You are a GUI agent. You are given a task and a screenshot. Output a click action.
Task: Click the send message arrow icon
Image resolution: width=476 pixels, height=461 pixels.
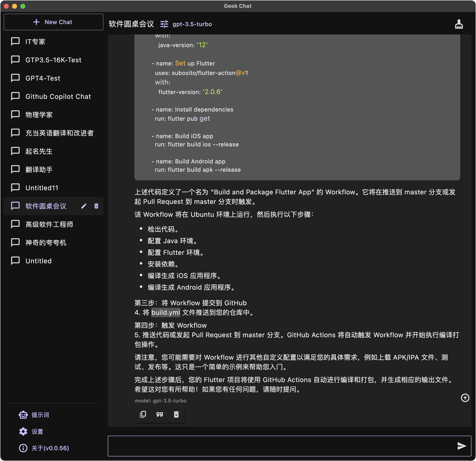pos(461,446)
